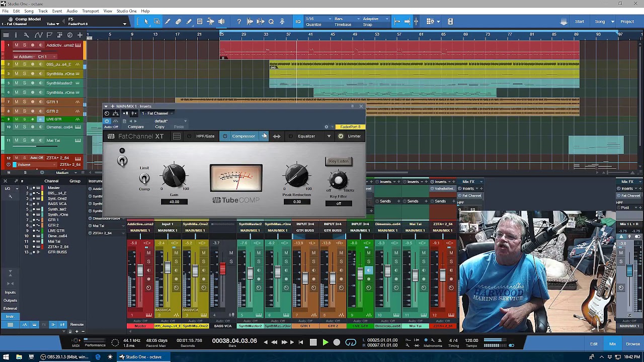Mute the Addictive Drums track

16,45
